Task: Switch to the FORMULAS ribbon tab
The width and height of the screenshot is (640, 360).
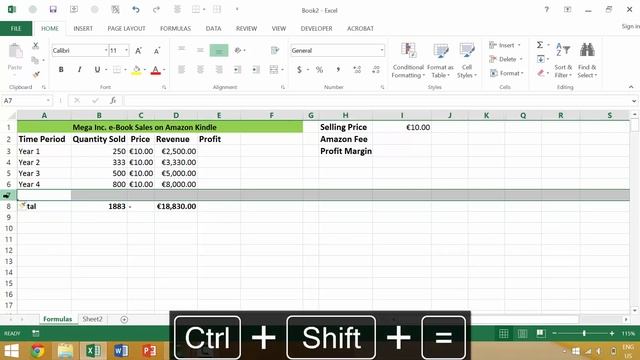Action: point(175,28)
